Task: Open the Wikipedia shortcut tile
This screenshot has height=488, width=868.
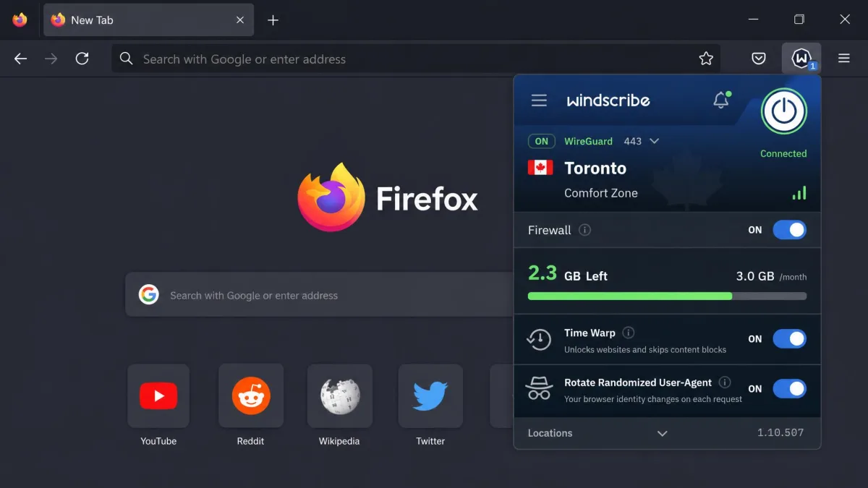Action: 340,396
